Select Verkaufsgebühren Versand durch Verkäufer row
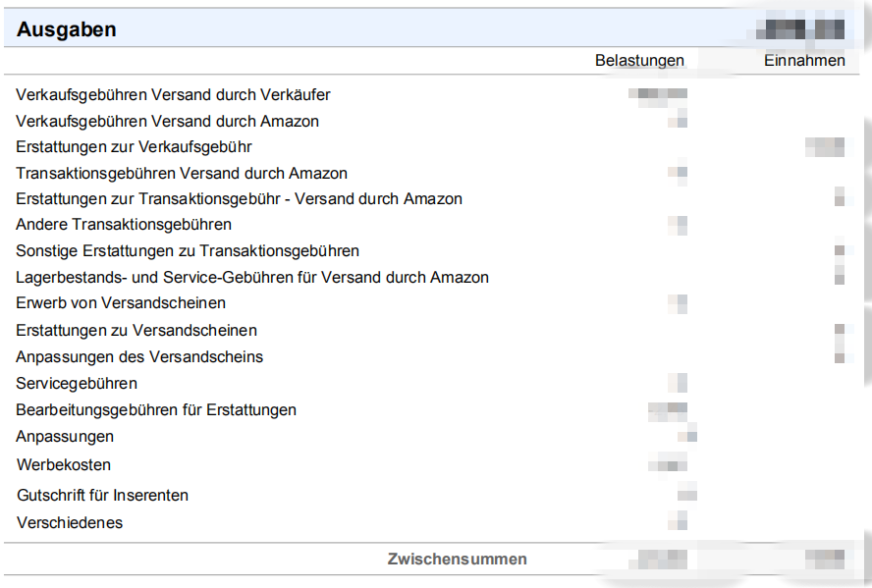 pyautogui.click(x=173, y=95)
